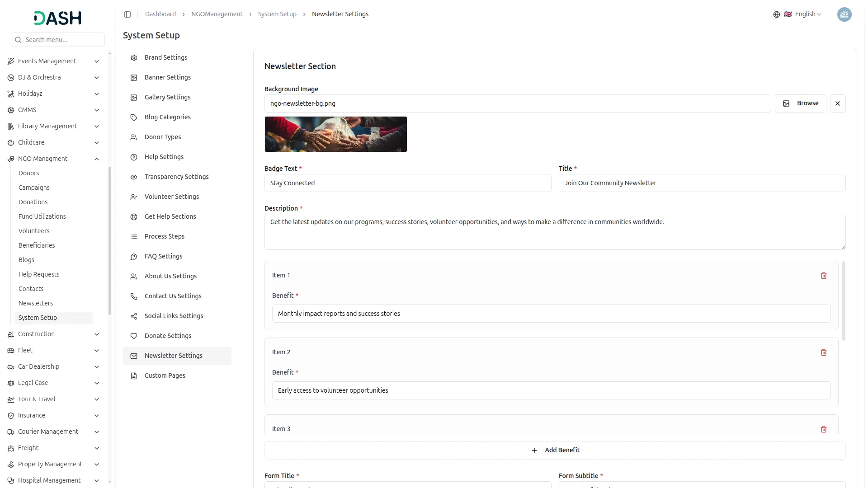This screenshot has height=488, width=868.
Task: Open the user avatar menu
Action: point(844,14)
